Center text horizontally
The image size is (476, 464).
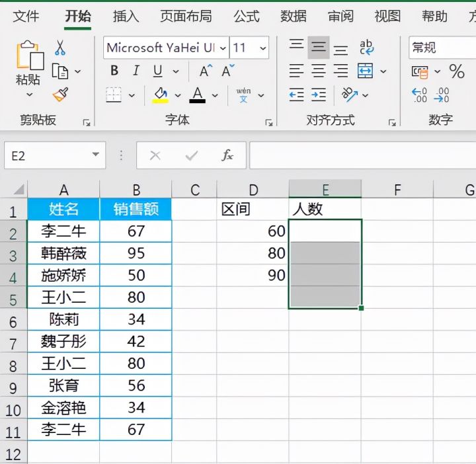coord(319,71)
